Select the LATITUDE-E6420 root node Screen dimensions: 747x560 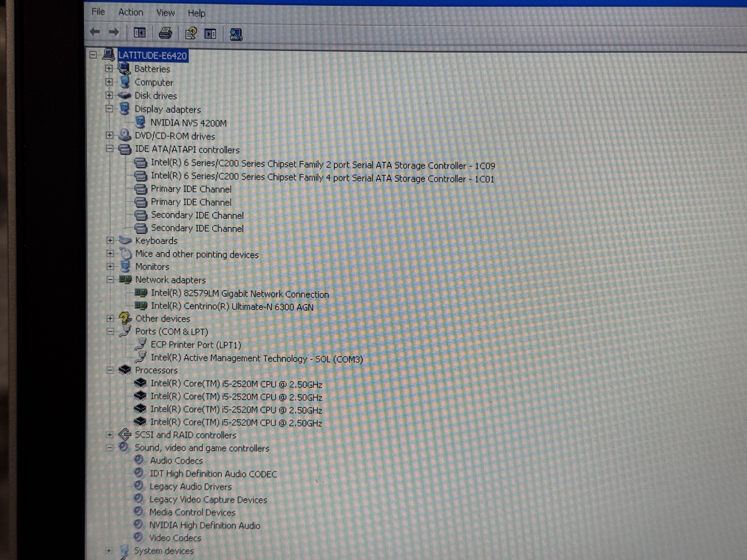point(153,56)
